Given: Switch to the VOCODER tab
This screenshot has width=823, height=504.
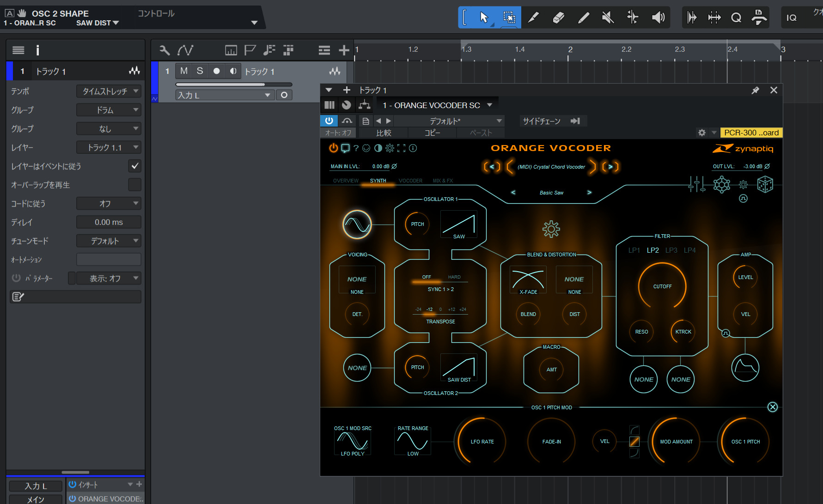Looking at the screenshot, I should pos(410,181).
